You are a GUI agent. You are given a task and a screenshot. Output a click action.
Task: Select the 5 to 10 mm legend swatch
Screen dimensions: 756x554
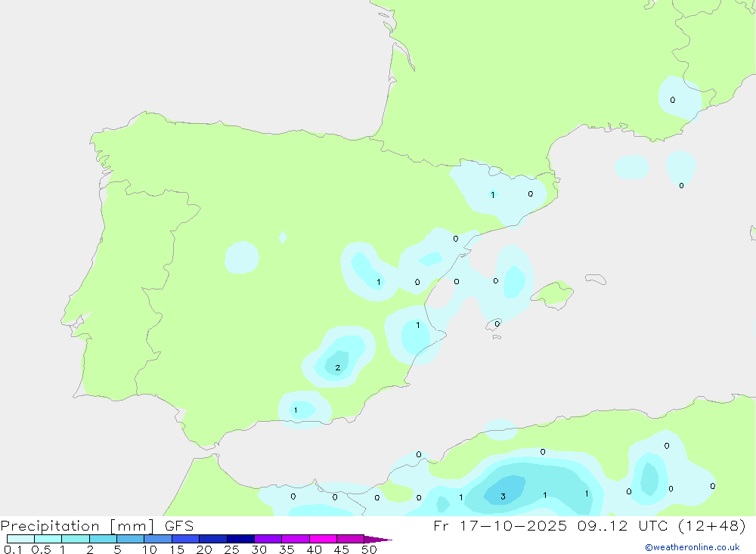pos(130,539)
